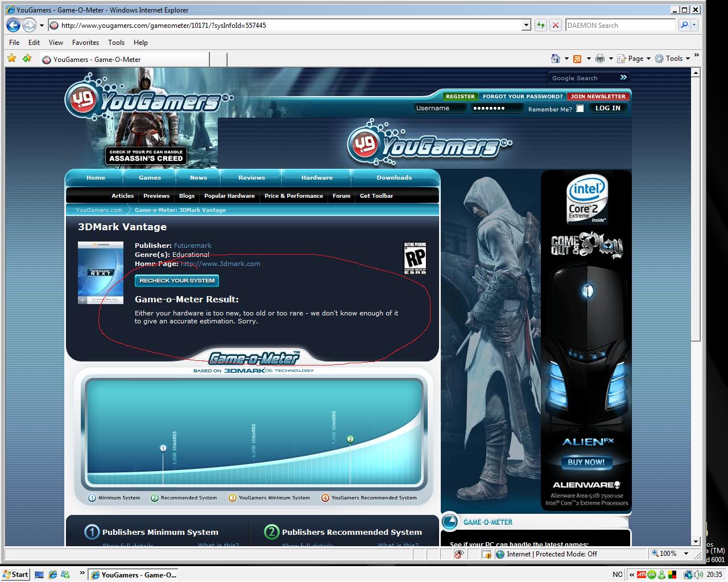Viewport: 728px width, 582px height.
Task: Click the LOG IN button
Action: pyautogui.click(x=608, y=108)
